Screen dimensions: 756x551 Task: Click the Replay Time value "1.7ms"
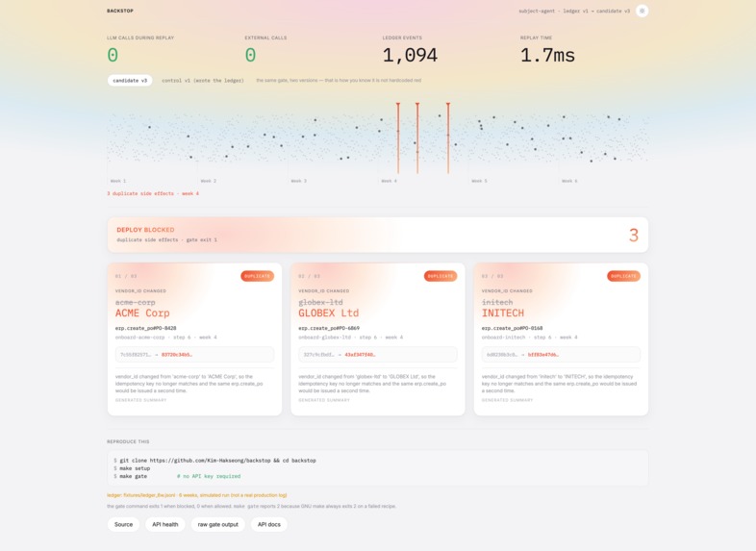click(547, 56)
